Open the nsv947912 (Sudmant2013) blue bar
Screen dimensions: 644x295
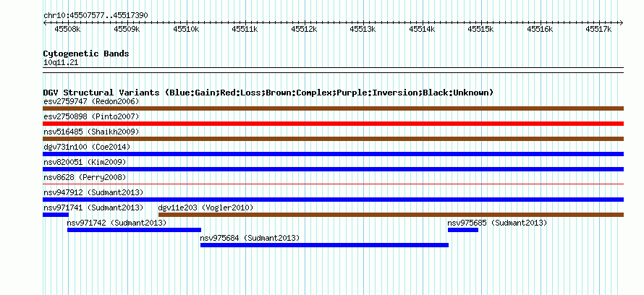[x=333, y=200]
